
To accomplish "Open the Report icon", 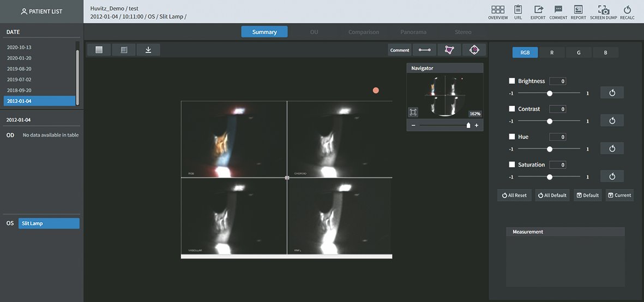I will pyautogui.click(x=578, y=10).
